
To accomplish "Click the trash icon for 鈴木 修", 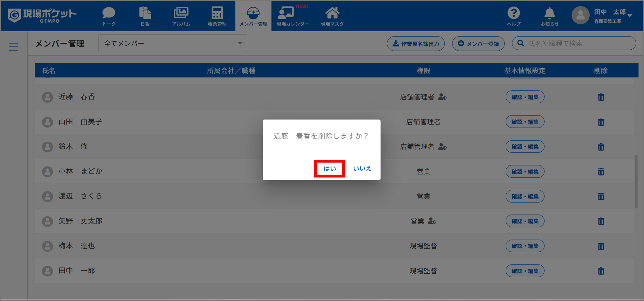I will [x=601, y=147].
